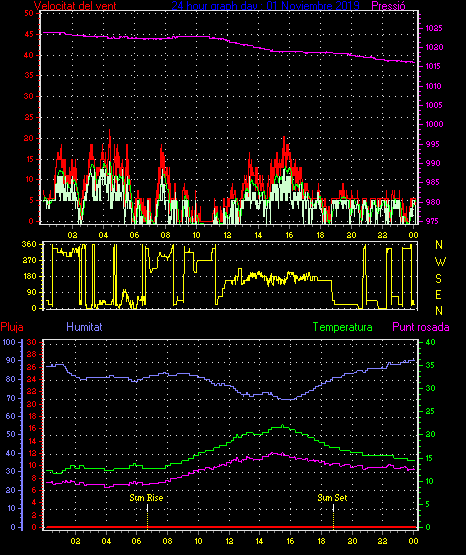466x555 pixels.
Task: Select the 'W' wind direction letter
Action: 440,262
